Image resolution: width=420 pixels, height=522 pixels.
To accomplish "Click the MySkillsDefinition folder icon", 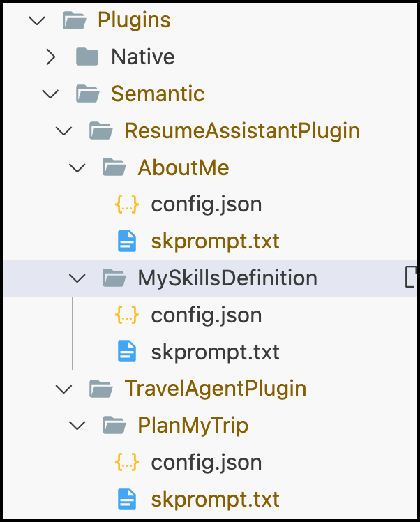I will point(114,278).
